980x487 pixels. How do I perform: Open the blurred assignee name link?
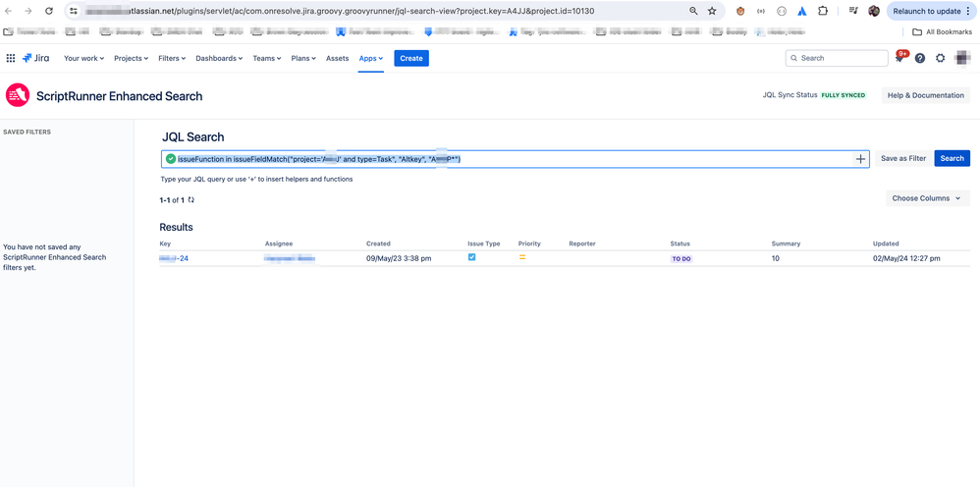click(290, 258)
